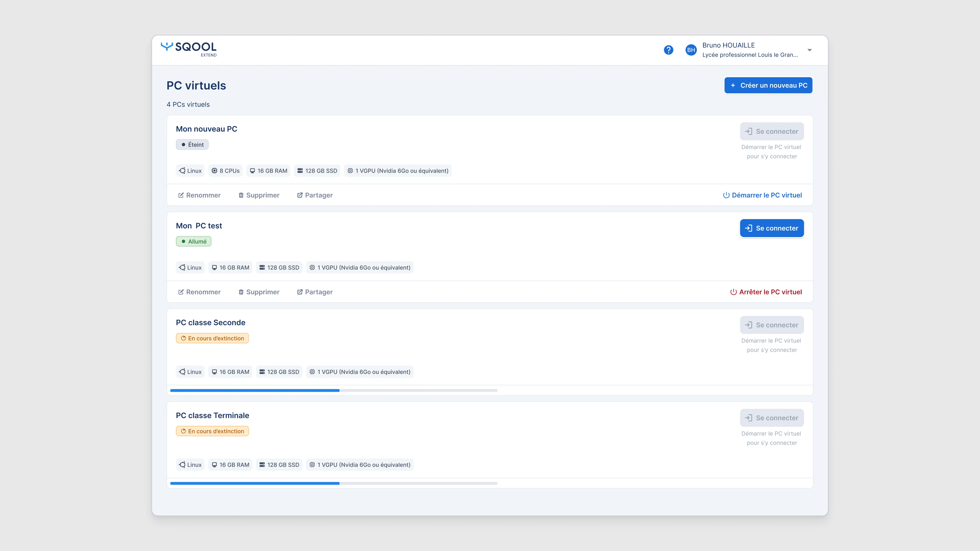This screenshot has height=551, width=980.
Task: Select Se connecter for Mon PC test
Action: [772, 228]
